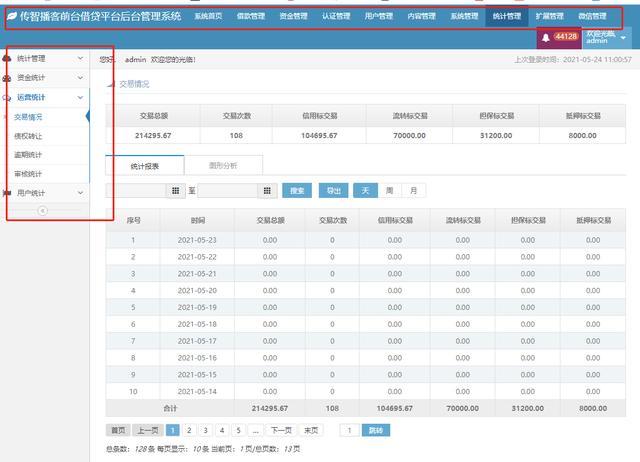Expand the 用户统计 sidebar chevron
This screenshot has height=462, width=640.
(80, 193)
